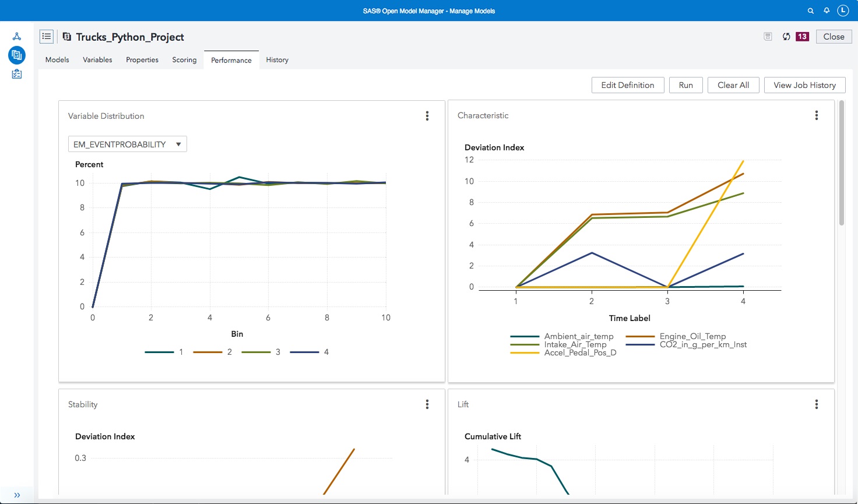Click the refresh circular arrows icon
858x504 pixels.
coord(786,37)
